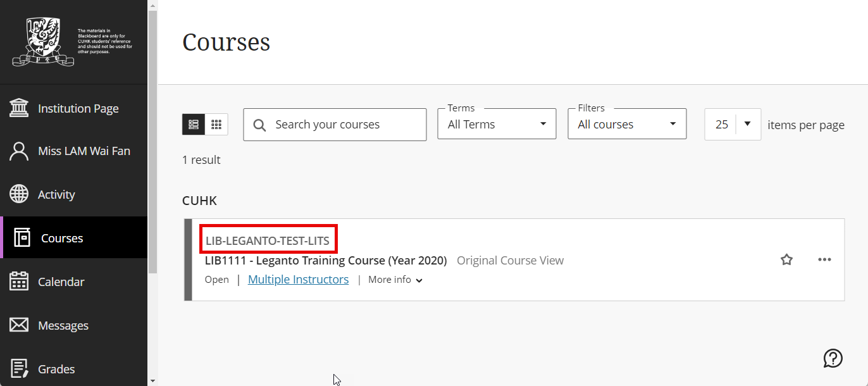Screen dimensions: 868x386
Task: Expand More info for the course
Action: click(395, 279)
